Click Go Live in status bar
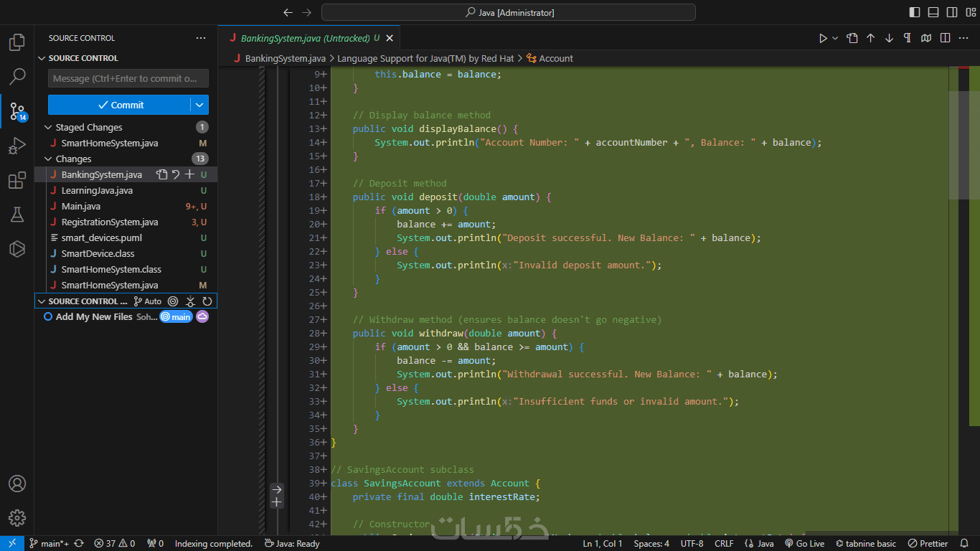This screenshot has width=980, height=551. coord(804,544)
